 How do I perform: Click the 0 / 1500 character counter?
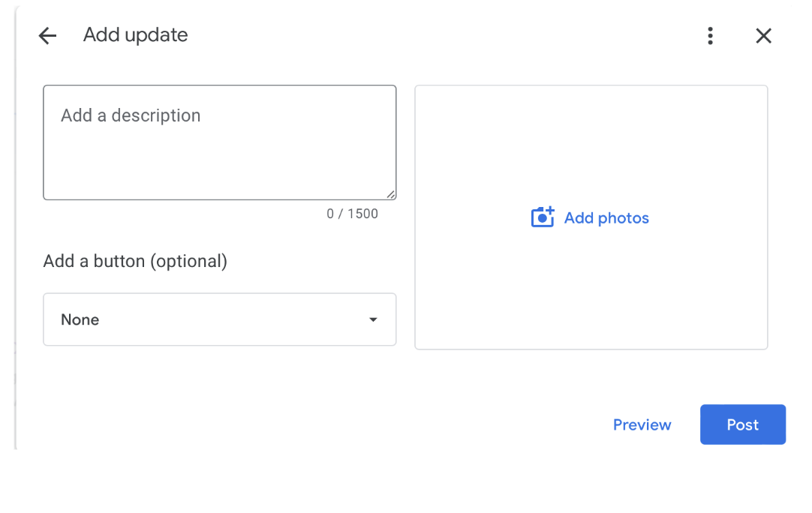[x=352, y=214]
